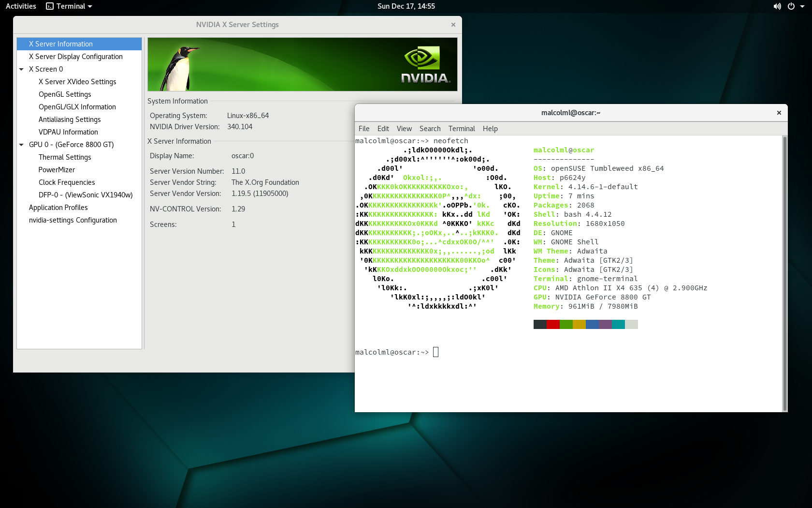Screen dimensions: 812x508
Task: Select X Server Display Configuration
Action: click(x=79, y=57)
